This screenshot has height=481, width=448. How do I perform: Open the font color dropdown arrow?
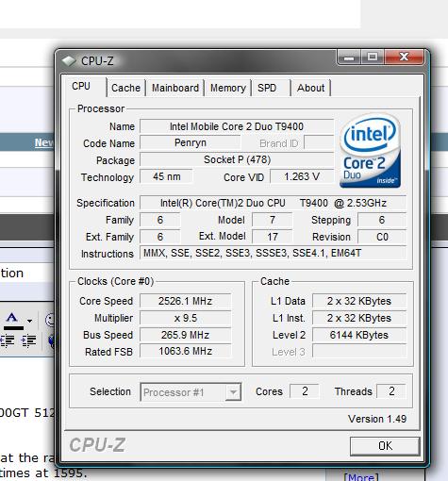[29, 321]
